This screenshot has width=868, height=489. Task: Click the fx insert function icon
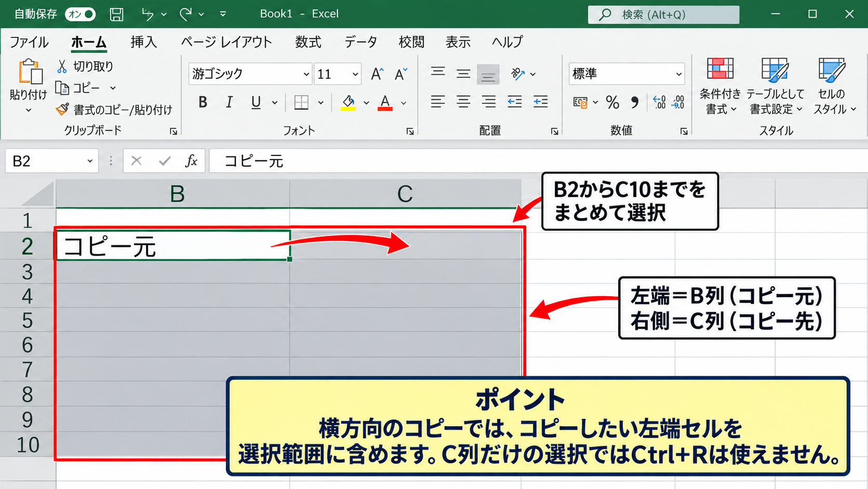coord(191,161)
